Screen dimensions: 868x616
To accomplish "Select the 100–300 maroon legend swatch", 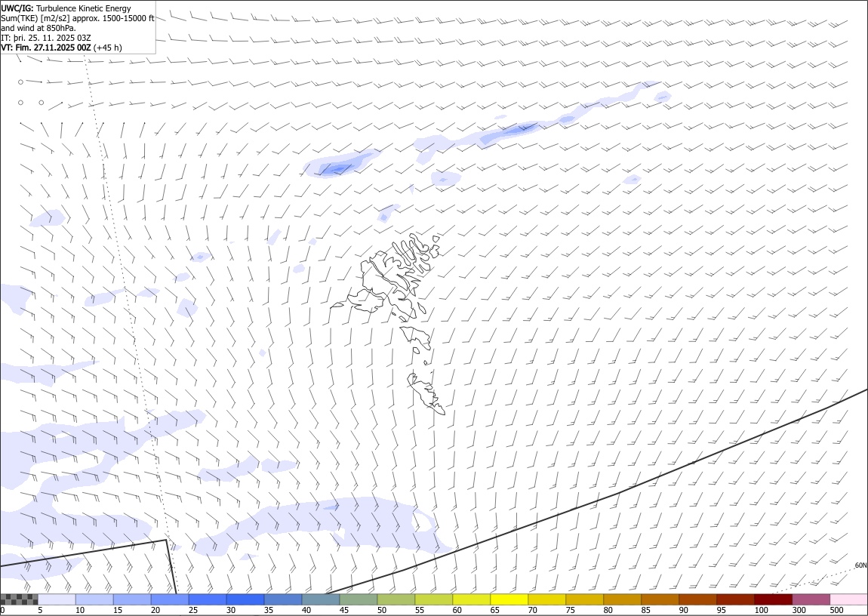I will pyautogui.click(x=774, y=599).
